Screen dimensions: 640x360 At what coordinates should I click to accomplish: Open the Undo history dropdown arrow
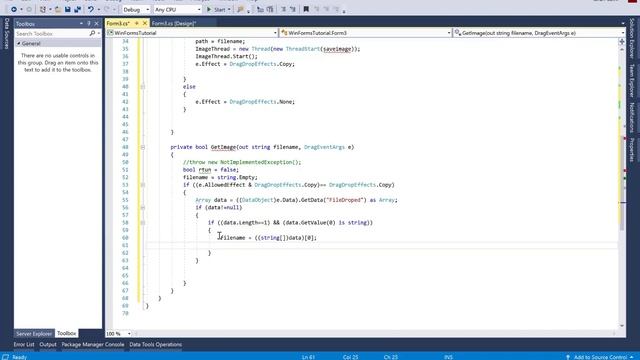tap(98, 9)
